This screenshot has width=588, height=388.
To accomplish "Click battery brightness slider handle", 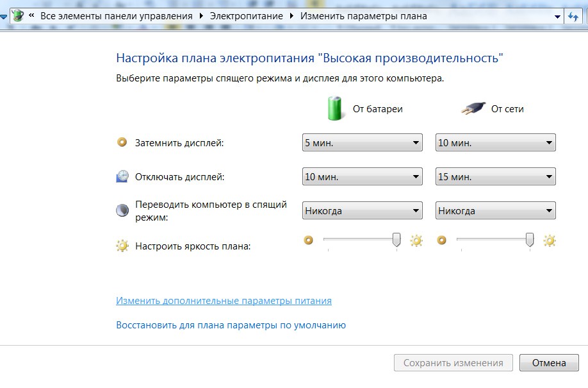I will (x=396, y=240).
